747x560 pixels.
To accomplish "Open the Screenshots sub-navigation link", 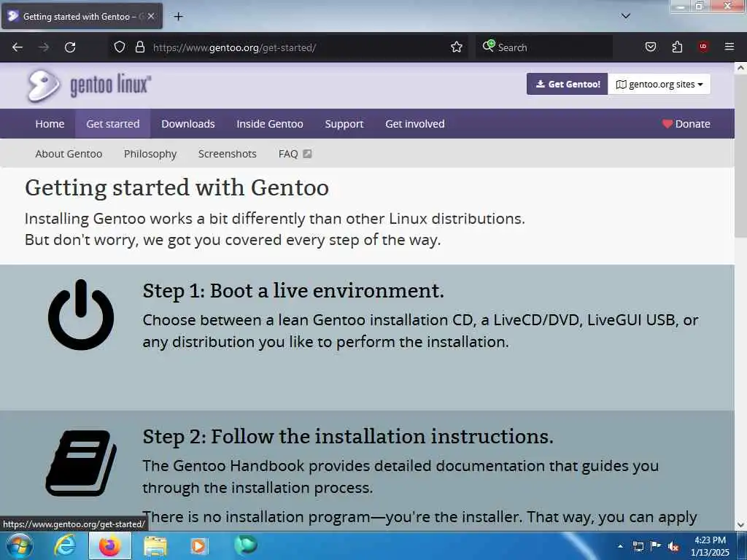I will [x=228, y=154].
